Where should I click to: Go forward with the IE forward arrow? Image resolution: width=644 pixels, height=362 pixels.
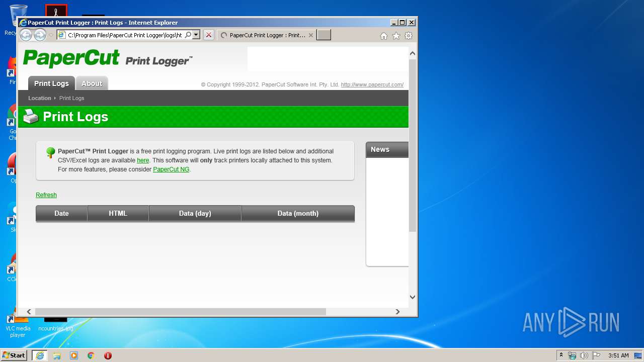coord(40,35)
